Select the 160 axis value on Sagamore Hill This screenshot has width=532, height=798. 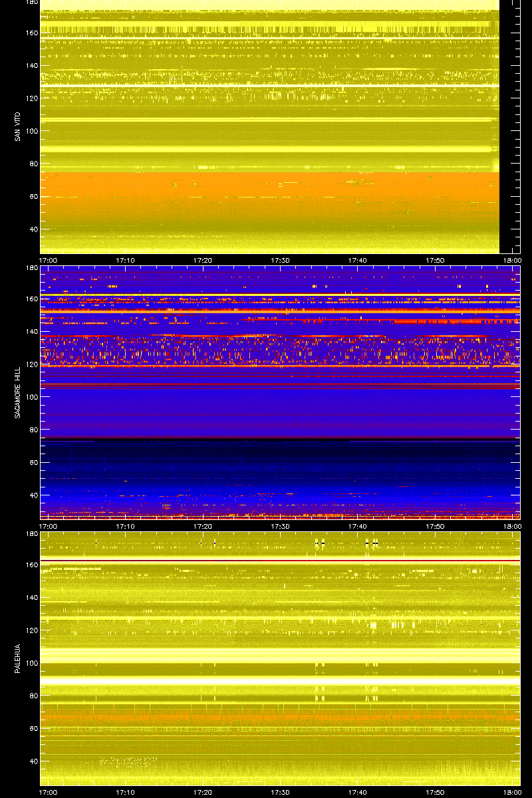tap(31, 299)
